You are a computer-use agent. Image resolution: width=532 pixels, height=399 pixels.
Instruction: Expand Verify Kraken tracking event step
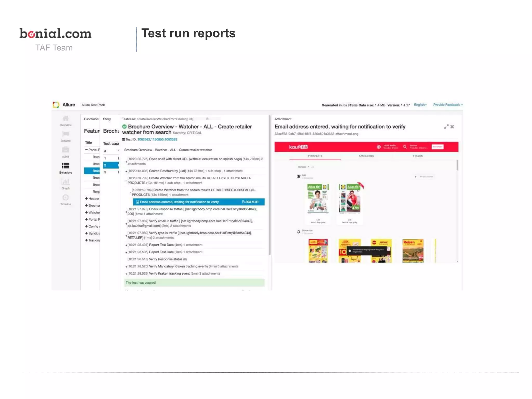coord(126,274)
